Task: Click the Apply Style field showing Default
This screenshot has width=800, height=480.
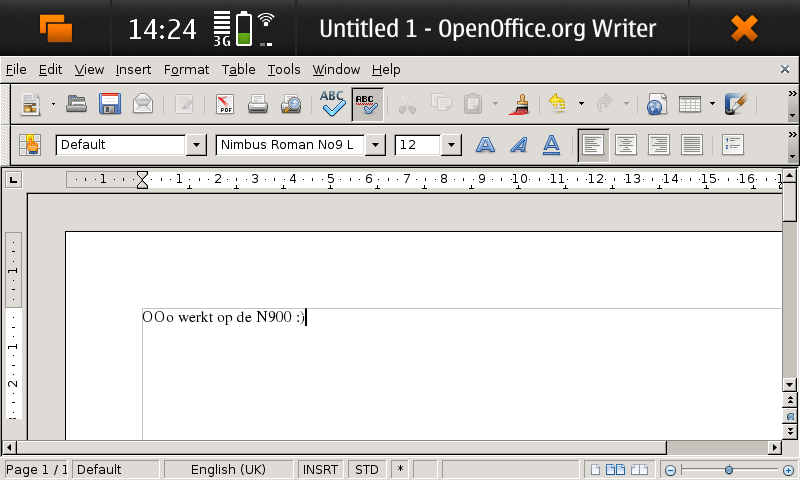Action: tap(120, 145)
